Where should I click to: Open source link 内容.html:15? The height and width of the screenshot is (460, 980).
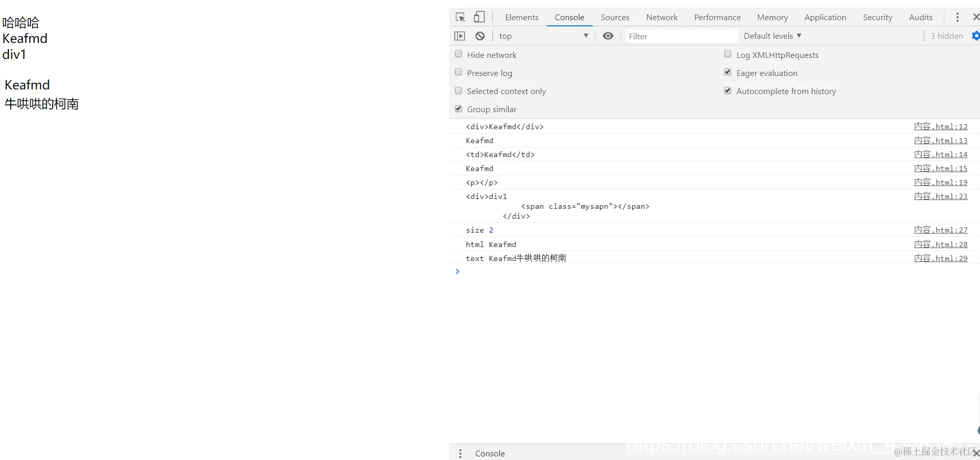941,168
